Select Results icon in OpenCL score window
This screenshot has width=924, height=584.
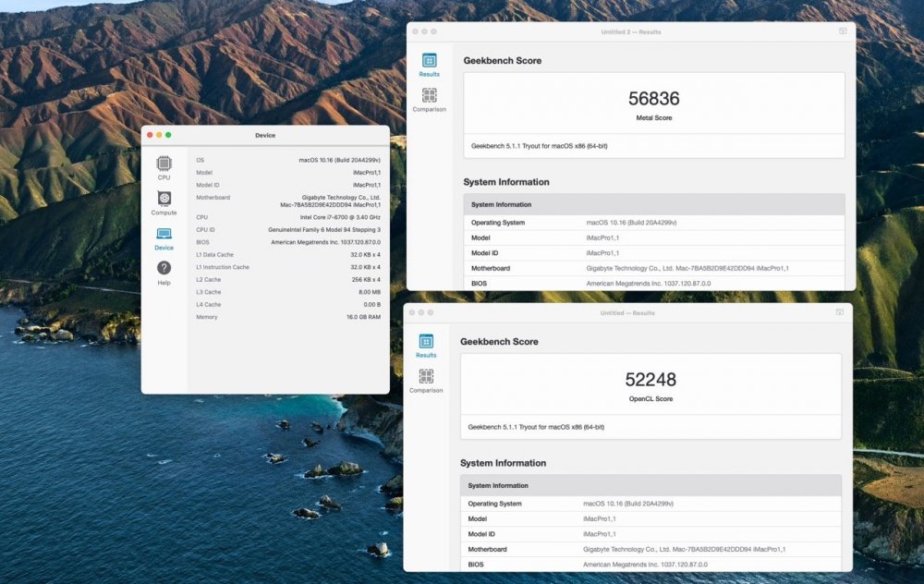[425, 346]
